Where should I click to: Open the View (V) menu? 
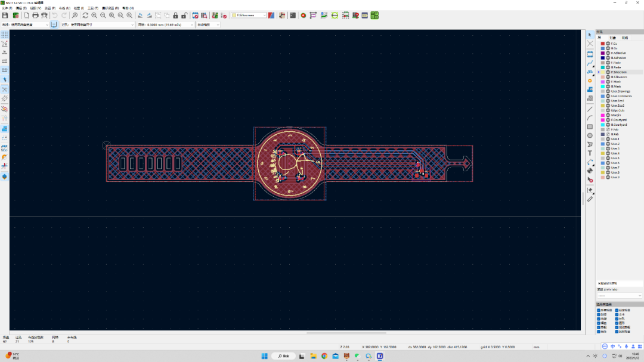[35, 8]
